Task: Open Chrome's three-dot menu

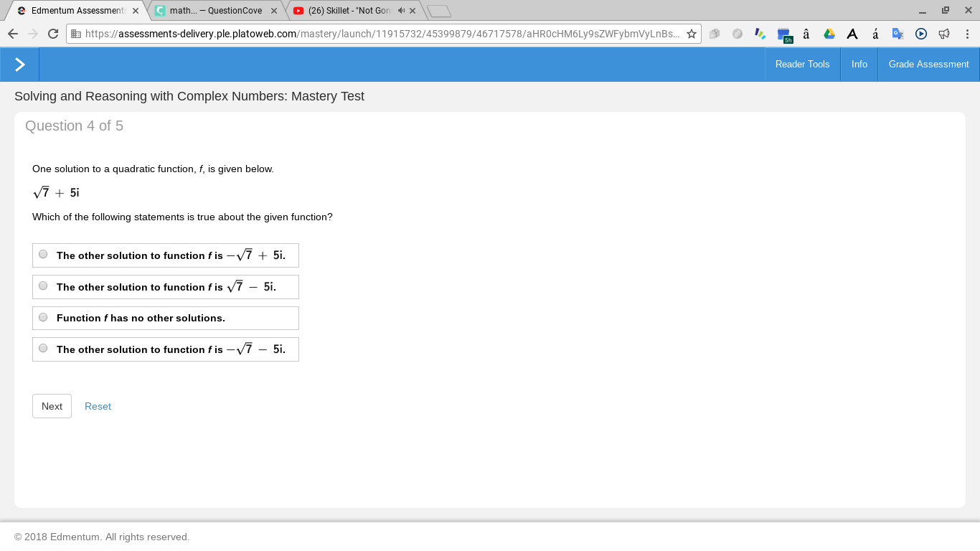Action: 967,34
